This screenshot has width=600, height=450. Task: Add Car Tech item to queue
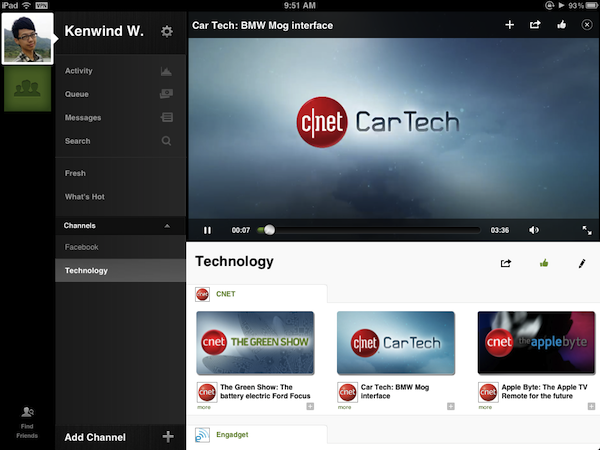pos(451,406)
